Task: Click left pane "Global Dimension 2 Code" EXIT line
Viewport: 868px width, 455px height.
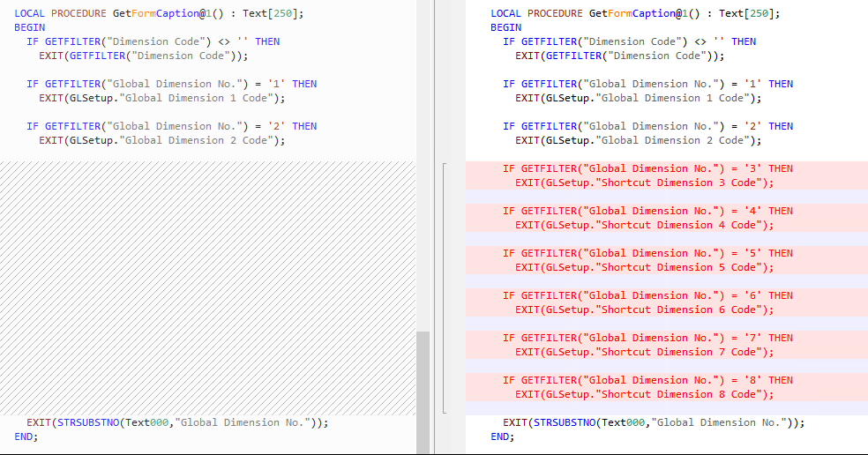Action: coord(162,140)
